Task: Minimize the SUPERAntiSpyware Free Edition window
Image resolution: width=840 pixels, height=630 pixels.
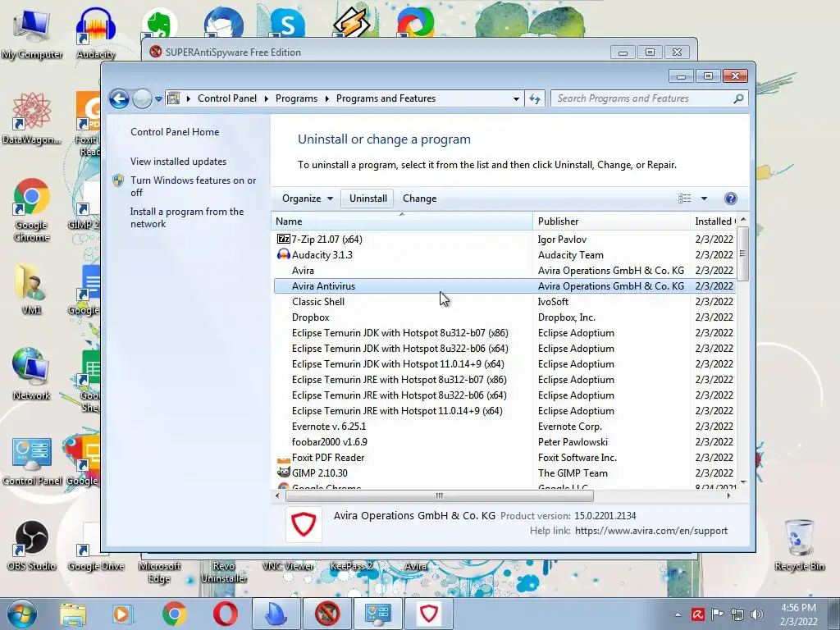Action: pos(623,52)
